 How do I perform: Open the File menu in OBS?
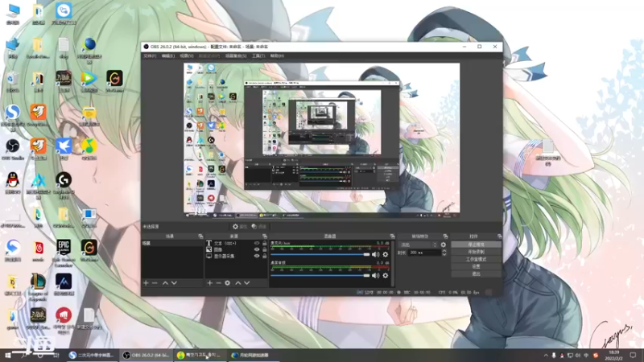pyautogui.click(x=150, y=56)
